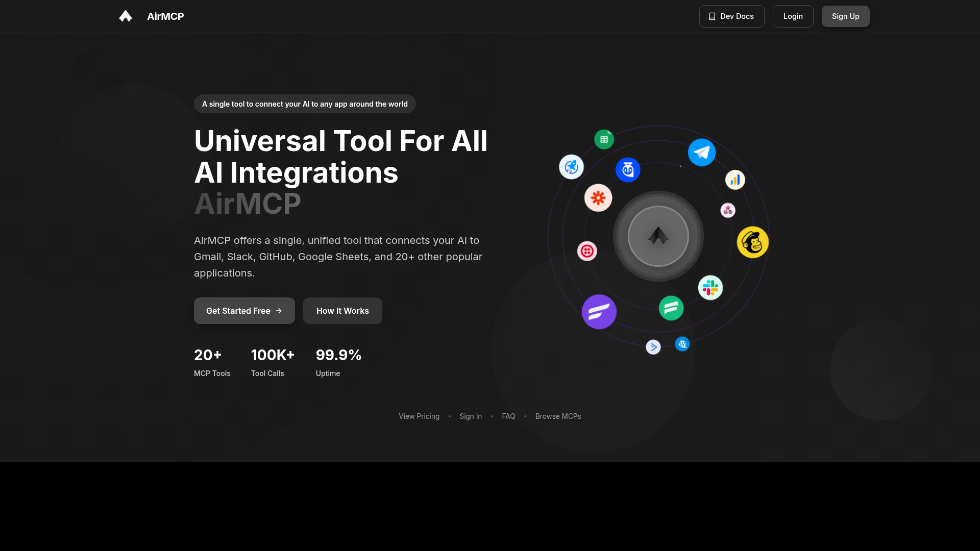Click the Slack logo icon
Image resolution: width=980 pixels, height=551 pixels.
click(x=710, y=288)
